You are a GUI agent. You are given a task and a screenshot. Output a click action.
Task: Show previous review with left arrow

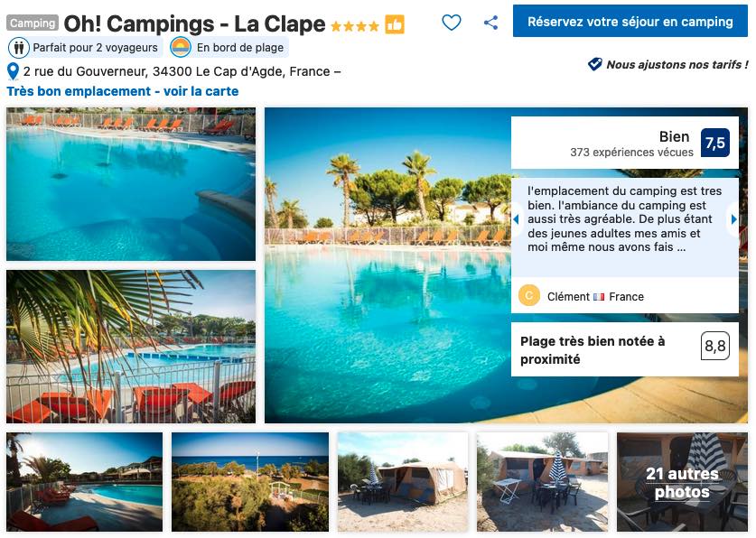(x=516, y=219)
